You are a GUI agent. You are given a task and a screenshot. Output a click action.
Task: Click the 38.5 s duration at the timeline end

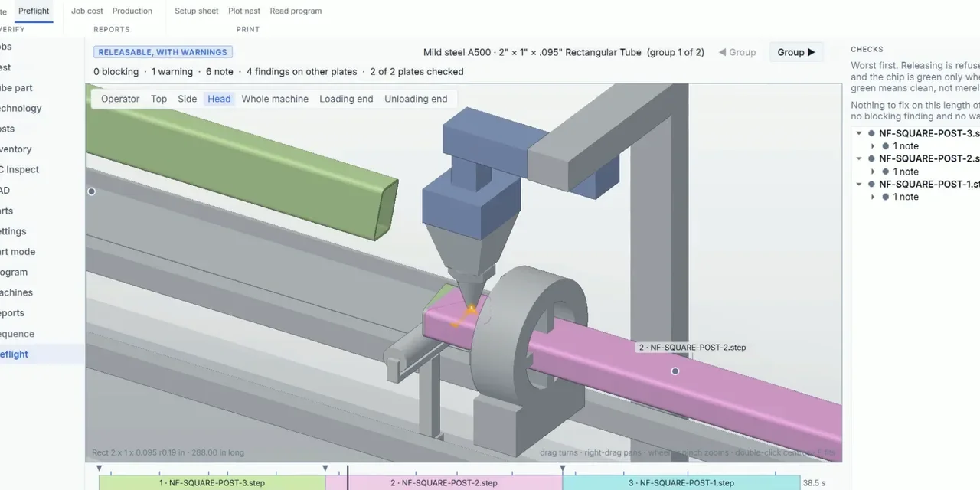tap(813, 483)
